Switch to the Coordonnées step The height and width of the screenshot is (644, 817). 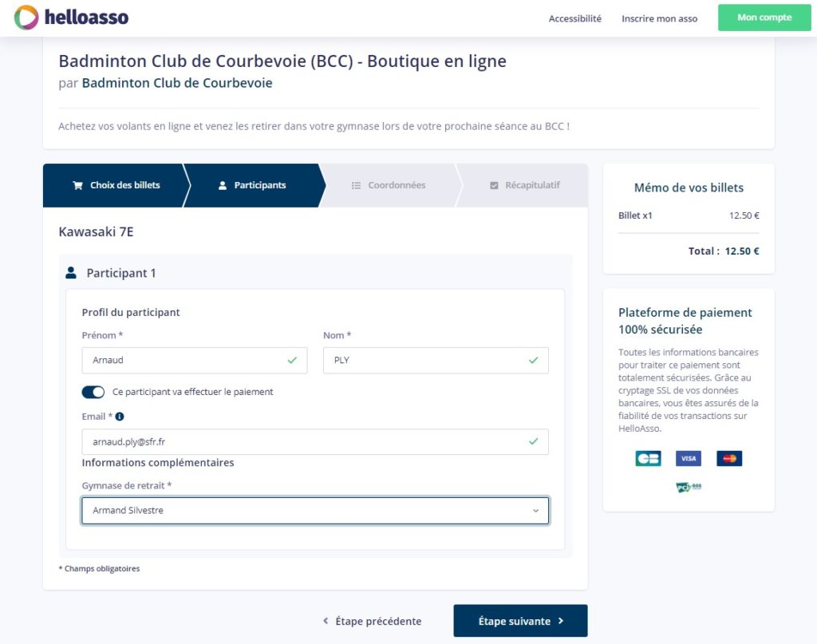click(x=389, y=185)
